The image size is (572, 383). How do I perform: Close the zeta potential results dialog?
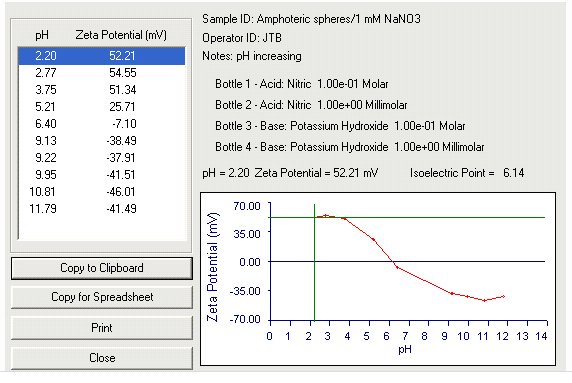102,358
